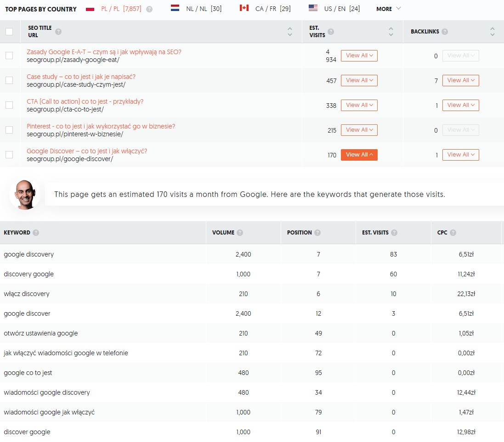Check the Pinterest row checkbox
This screenshot has width=504, height=442.
point(9,130)
